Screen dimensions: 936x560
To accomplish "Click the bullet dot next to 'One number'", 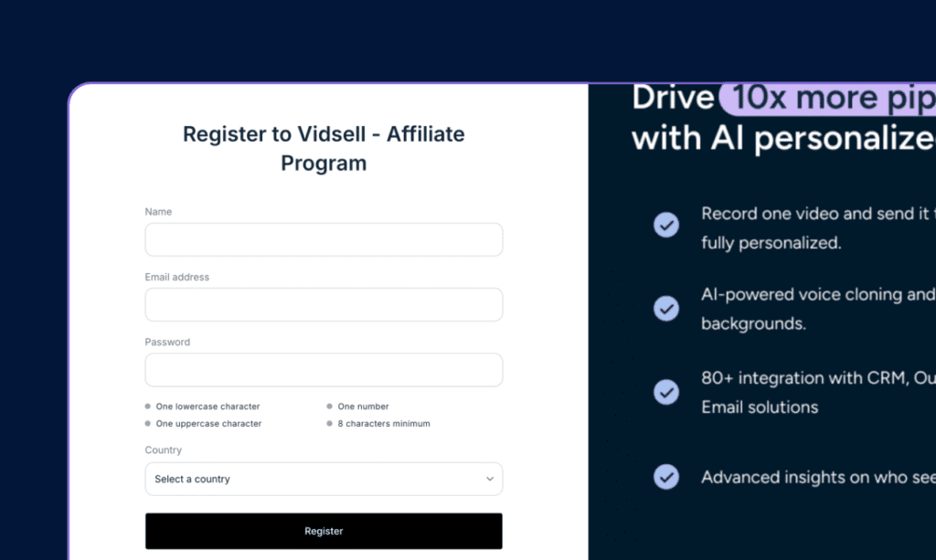I will click(x=330, y=407).
